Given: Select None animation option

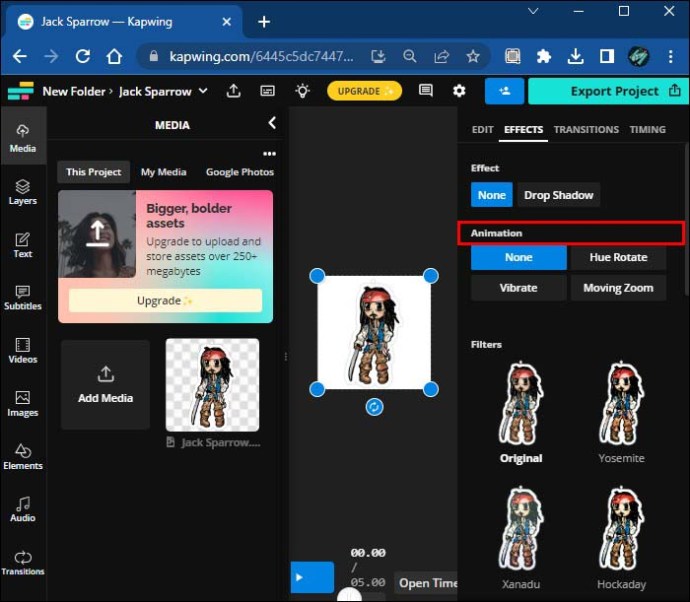Looking at the screenshot, I should 518,257.
